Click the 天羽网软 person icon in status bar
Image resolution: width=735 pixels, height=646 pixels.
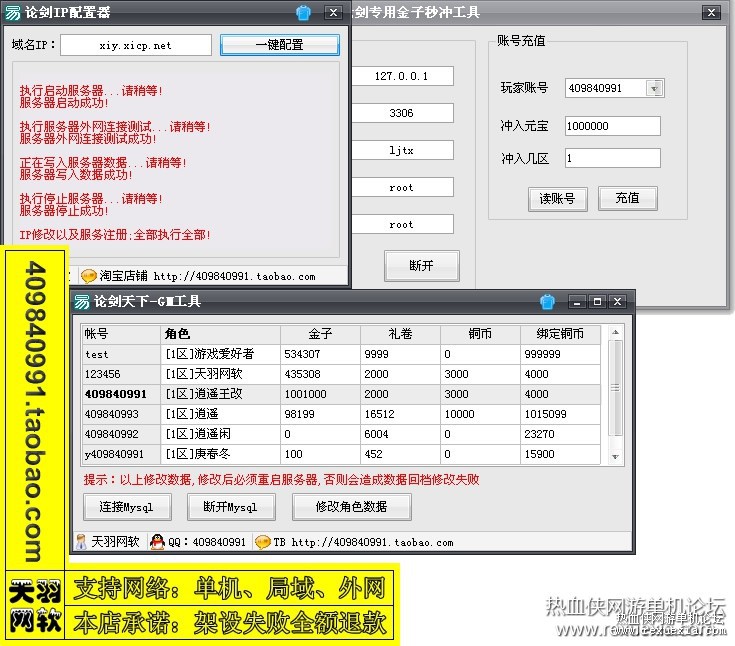click(81, 542)
